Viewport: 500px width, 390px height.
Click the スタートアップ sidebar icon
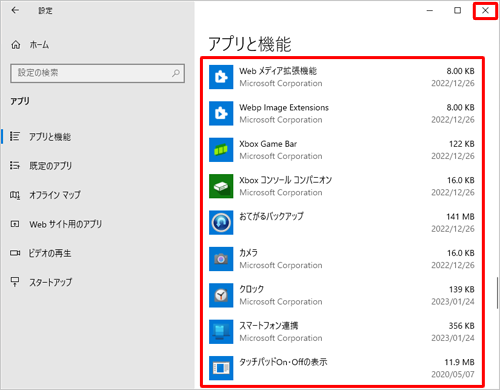pos(15,282)
